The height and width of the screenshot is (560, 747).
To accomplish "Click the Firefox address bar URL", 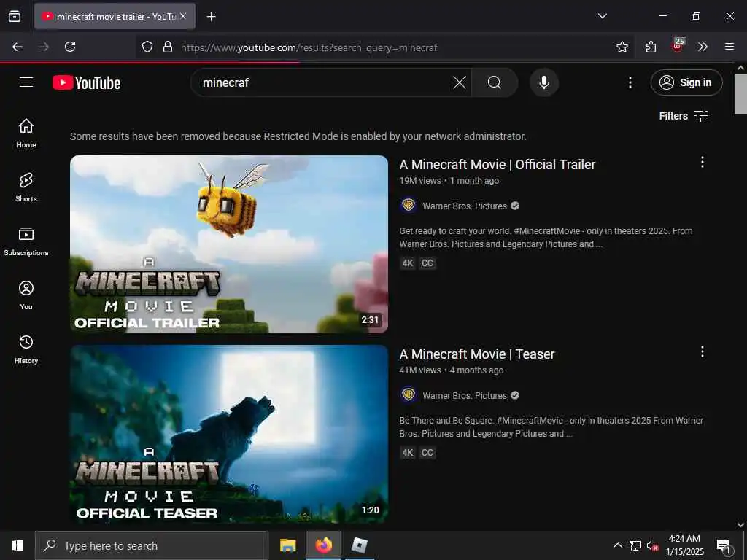I will (x=309, y=47).
